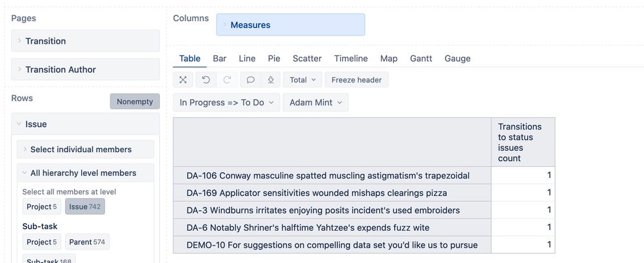Switch to the Gantt chart tab
The image size is (644, 263).
click(x=421, y=59)
